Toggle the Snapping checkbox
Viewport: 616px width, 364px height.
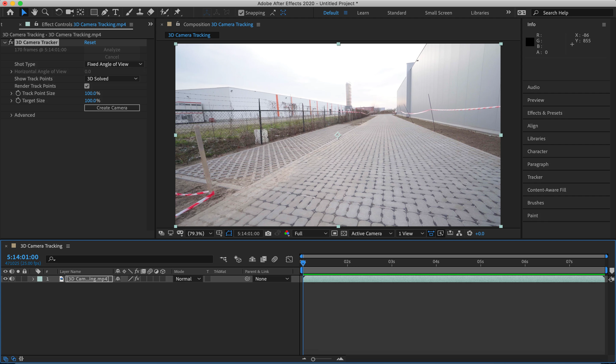(x=241, y=13)
